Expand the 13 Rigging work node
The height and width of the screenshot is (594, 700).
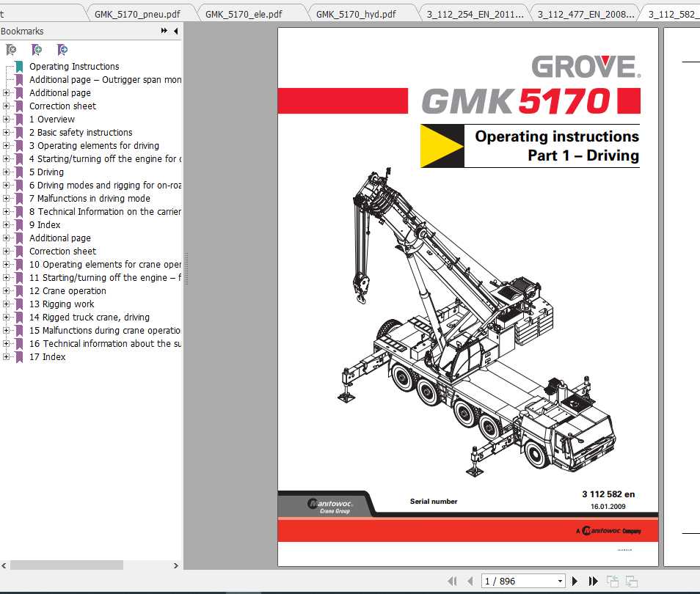[6, 304]
